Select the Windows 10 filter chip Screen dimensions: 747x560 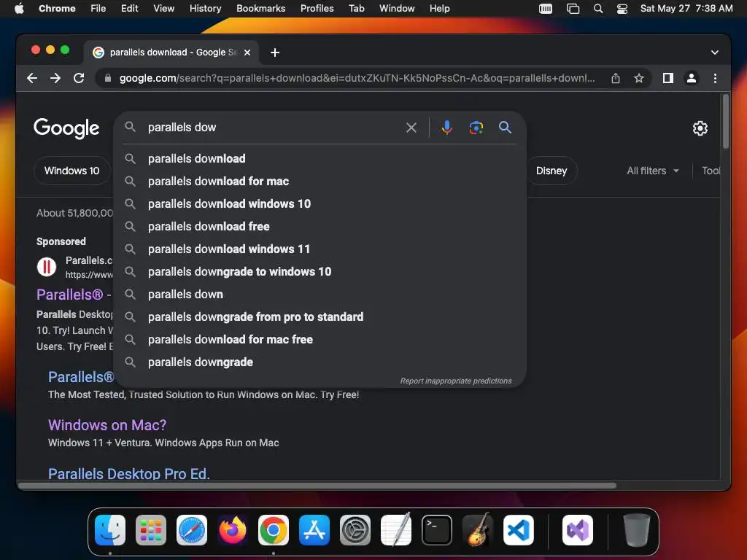72,171
